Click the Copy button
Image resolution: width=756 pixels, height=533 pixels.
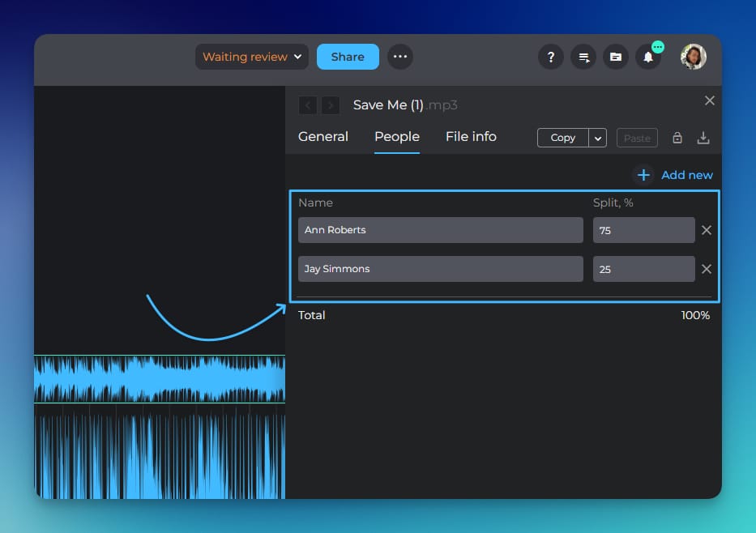(562, 138)
